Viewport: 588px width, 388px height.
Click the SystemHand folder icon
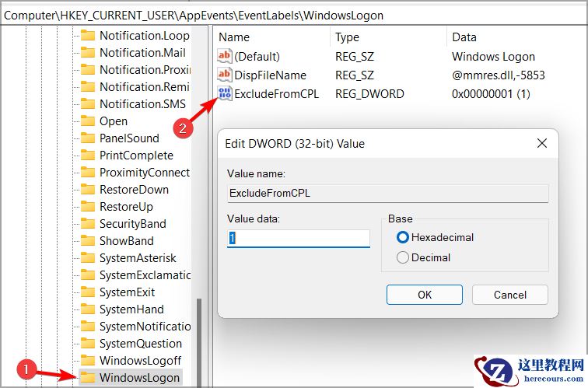[88, 309]
